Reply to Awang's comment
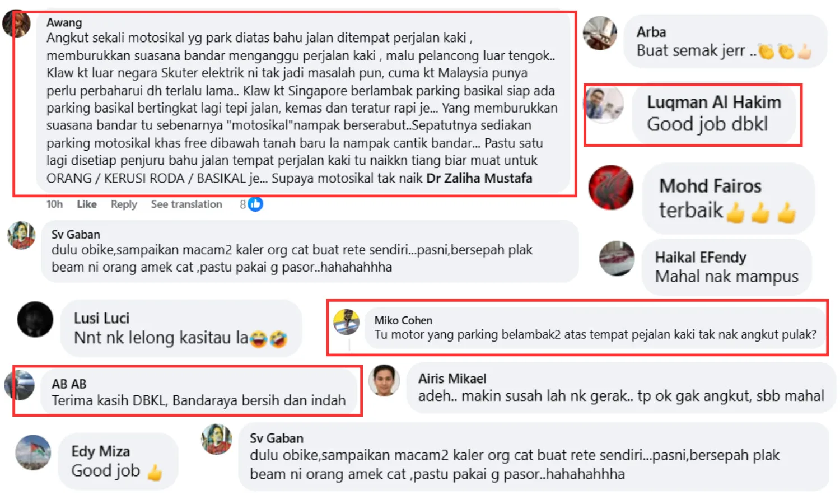The width and height of the screenshot is (840, 504). [124, 204]
